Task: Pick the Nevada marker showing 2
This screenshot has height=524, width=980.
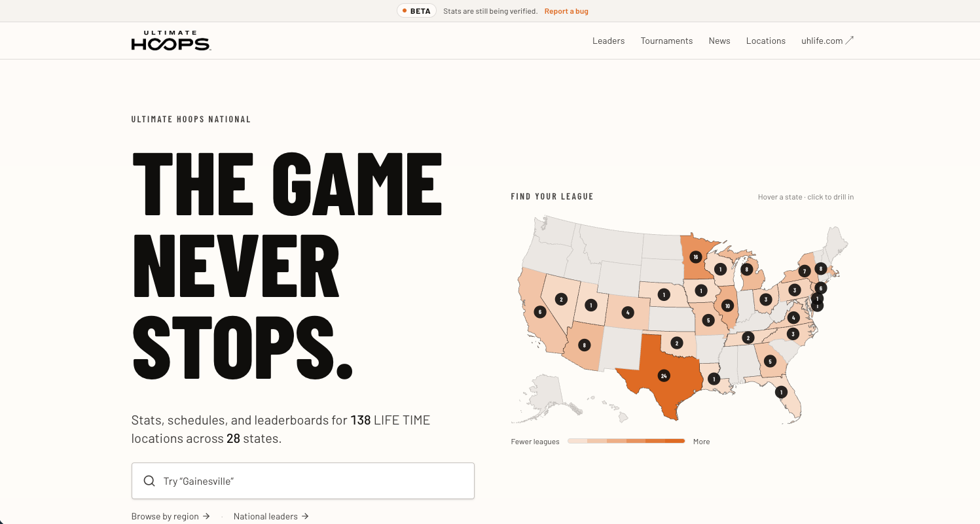Action: click(560, 300)
